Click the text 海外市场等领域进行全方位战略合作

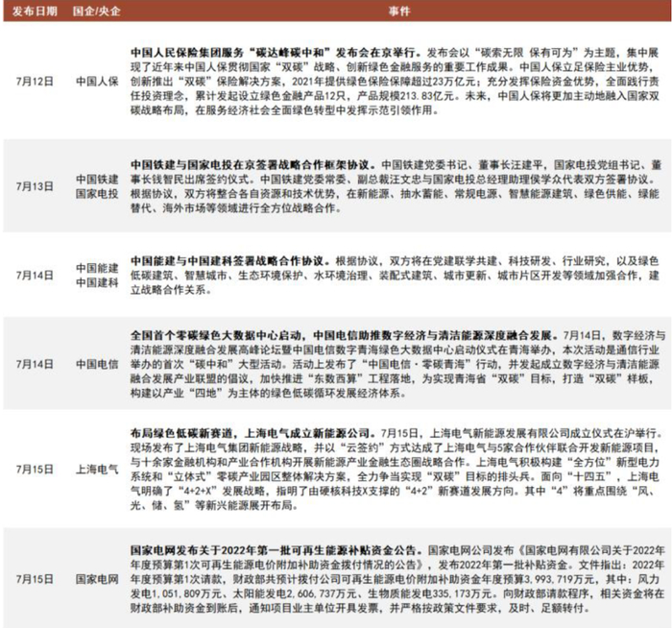252,208
